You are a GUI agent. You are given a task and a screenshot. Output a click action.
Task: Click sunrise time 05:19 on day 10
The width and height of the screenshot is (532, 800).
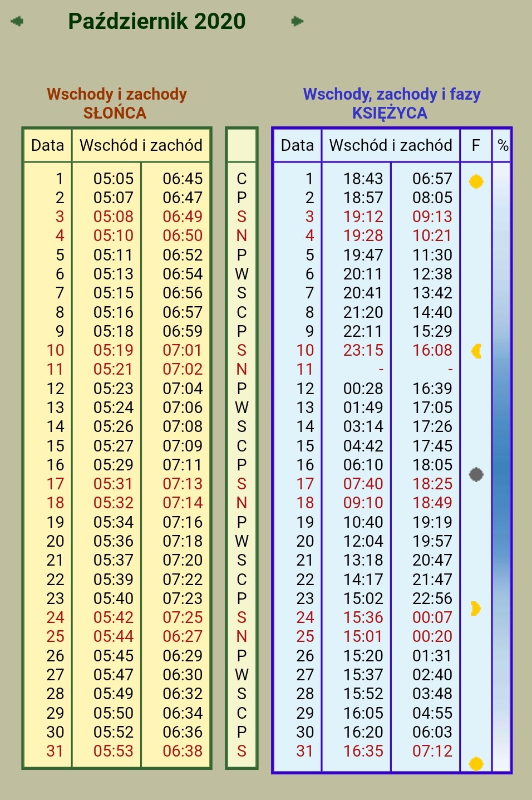[x=114, y=350]
